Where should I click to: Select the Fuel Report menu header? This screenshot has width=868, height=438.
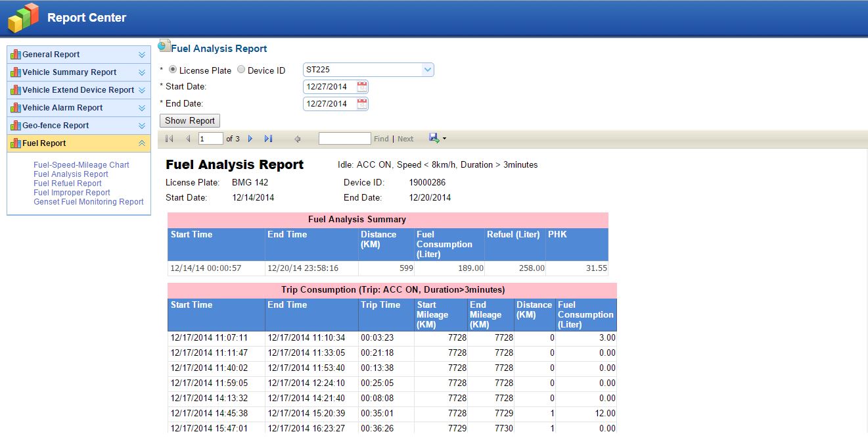click(79, 143)
